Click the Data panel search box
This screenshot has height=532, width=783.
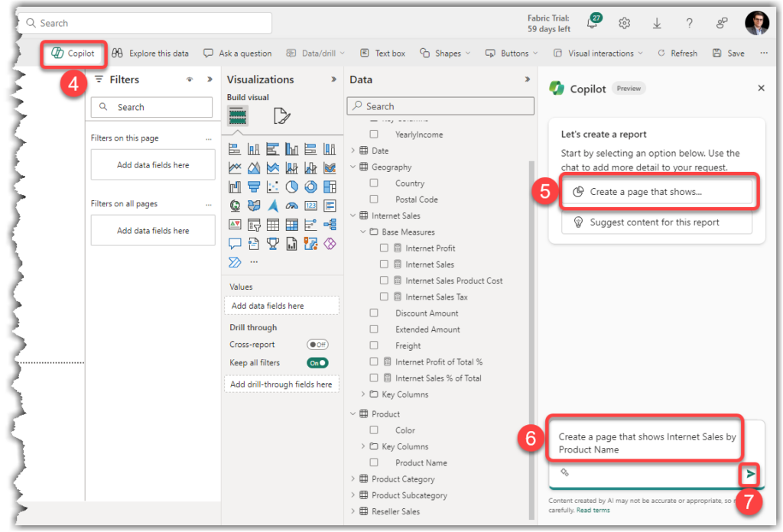440,105
